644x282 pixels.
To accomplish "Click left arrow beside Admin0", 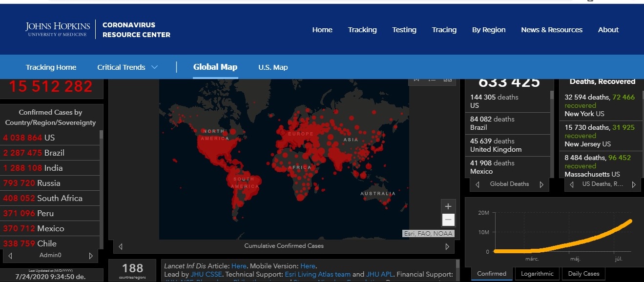I will click(x=10, y=256).
